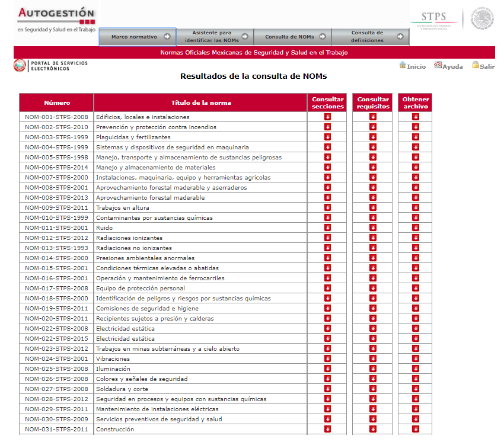Image resolution: width=504 pixels, height=442 pixels.
Task: Consult requirements for NOM-010-STPS-1999
Action: (372, 217)
